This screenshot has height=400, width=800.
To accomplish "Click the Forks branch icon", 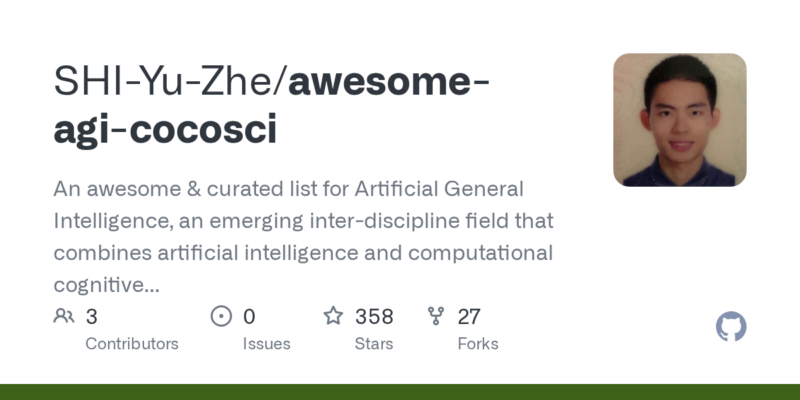I will tap(435, 317).
